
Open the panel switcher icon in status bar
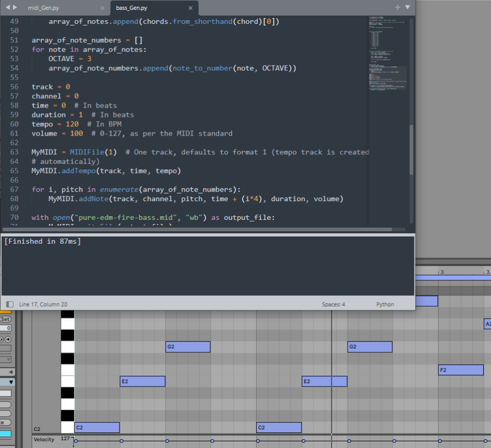coord(10,304)
